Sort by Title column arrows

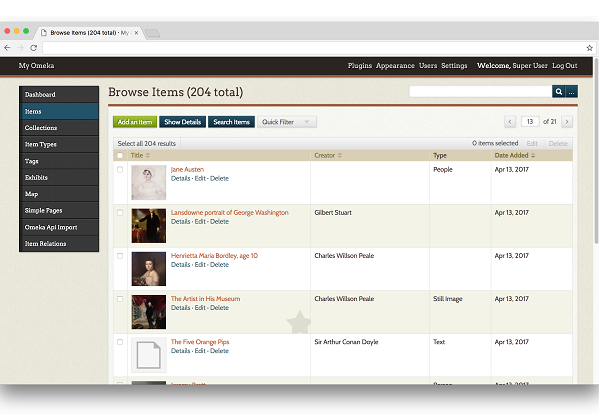(148, 155)
